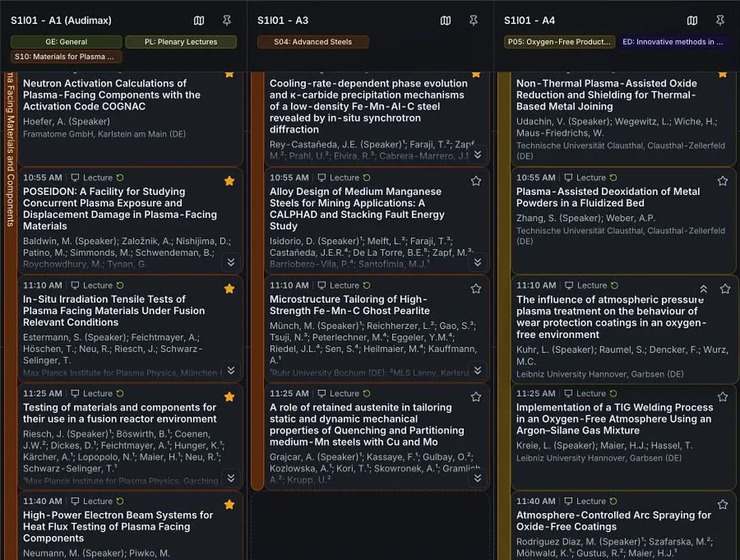Screen dimensions: 740x560
Task: Star the Microstructure Tailoring Ghost Pearlite lecture
Action: (x=476, y=289)
